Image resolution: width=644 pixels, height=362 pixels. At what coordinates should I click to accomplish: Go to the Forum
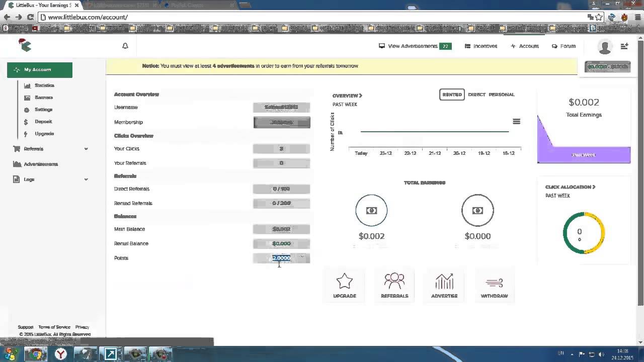(563, 46)
